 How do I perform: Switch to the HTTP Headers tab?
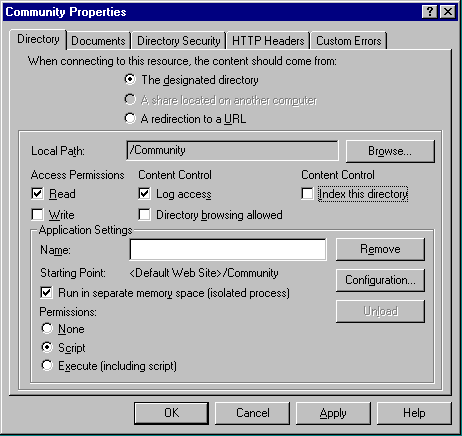268,41
